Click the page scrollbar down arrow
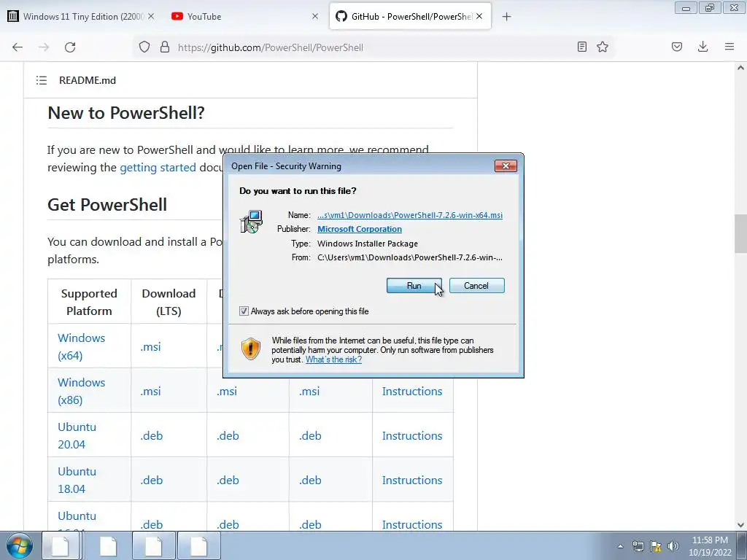Viewport: 747px width, 560px height. [740, 525]
